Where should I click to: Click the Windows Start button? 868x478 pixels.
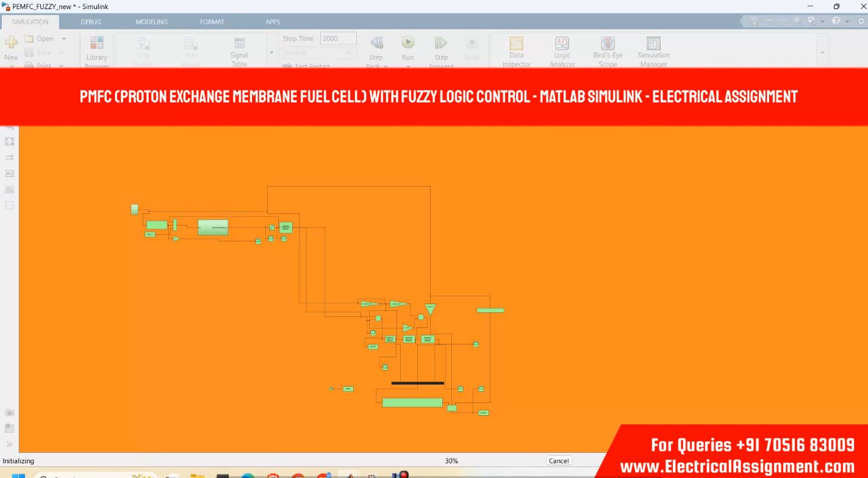pyautogui.click(x=18, y=476)
